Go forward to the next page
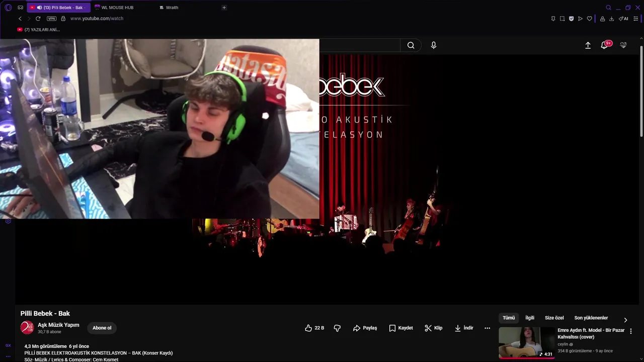Screen dimensions: 644x362 pos(29,19)
